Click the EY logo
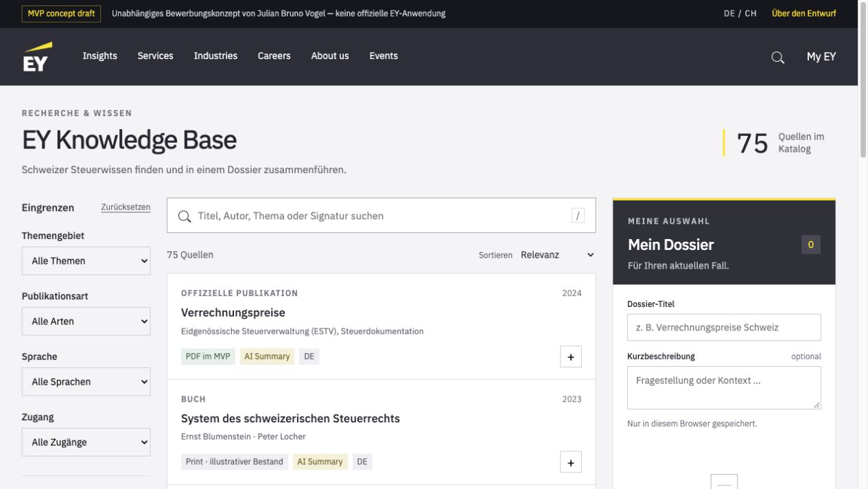Image resolution: width=868 pixels, height=489 pixels. point(37,56)
